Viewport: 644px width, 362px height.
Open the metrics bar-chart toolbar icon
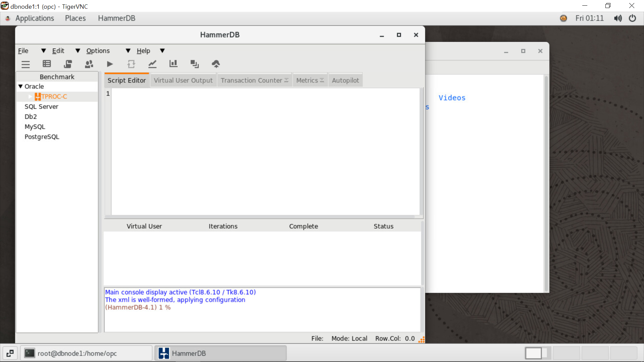pyautogui.click(x=173, y=64)
